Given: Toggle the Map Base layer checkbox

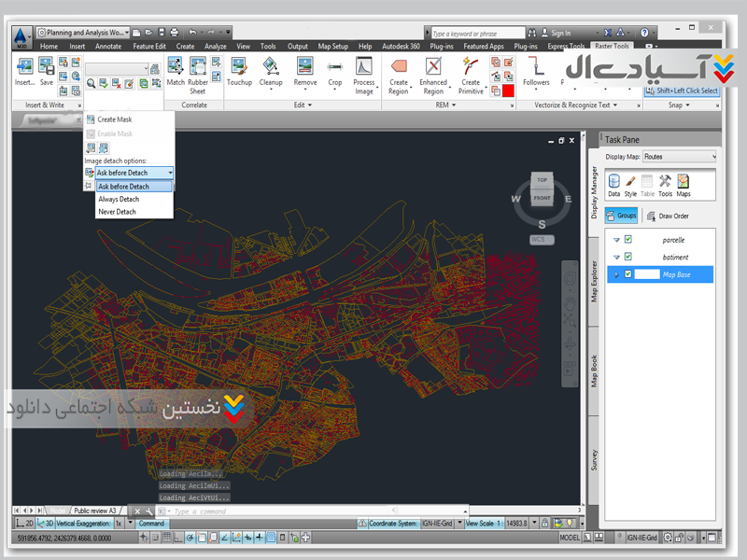Looking at the screenshot, I should (628, 274).
